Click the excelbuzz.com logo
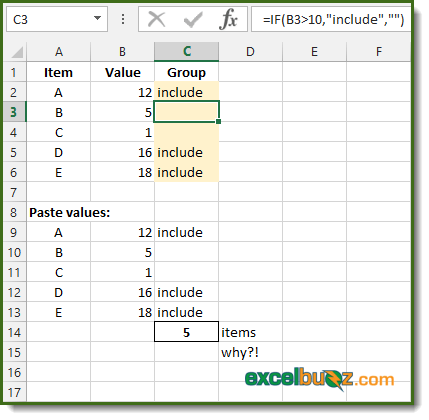This screenshot has height=420, width=429. [319, 379]
